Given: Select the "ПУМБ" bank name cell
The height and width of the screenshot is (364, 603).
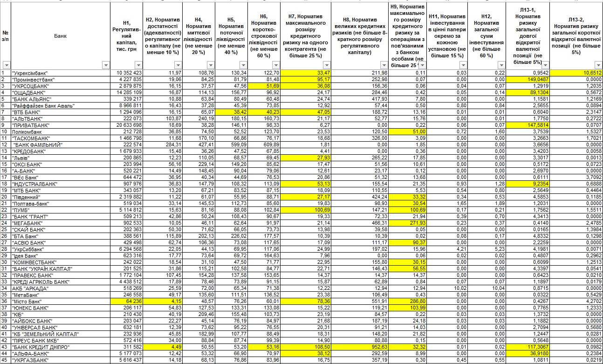Looking at the screenshot, I should [60, 210].
